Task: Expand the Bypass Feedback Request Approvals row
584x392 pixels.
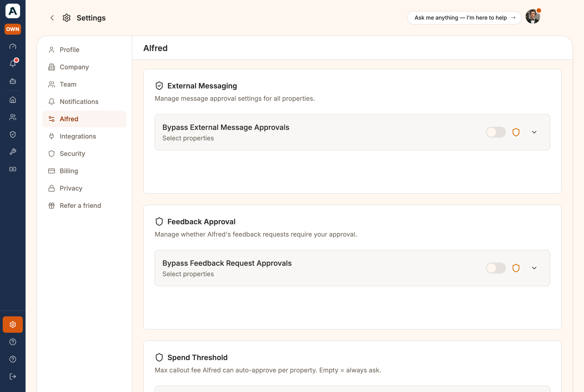Action: tap(534, 268)
